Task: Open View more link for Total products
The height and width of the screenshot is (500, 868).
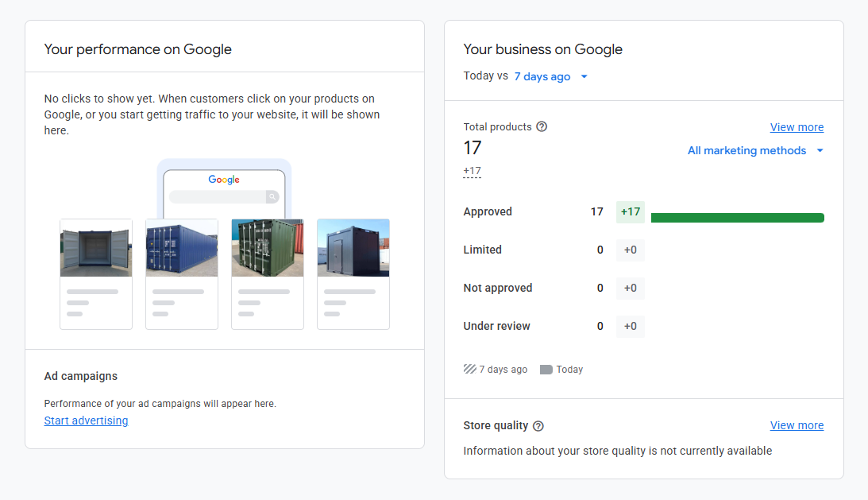Action: tap(797, 127)
